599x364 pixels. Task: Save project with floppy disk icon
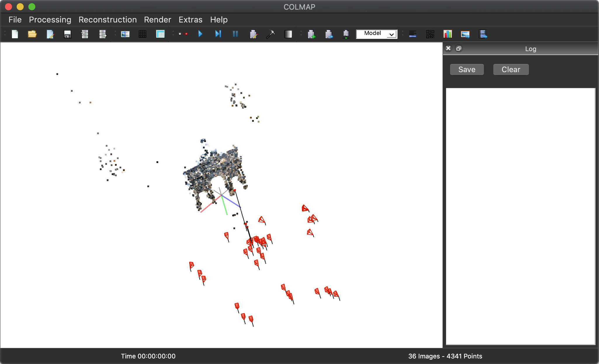coord(67,34)
